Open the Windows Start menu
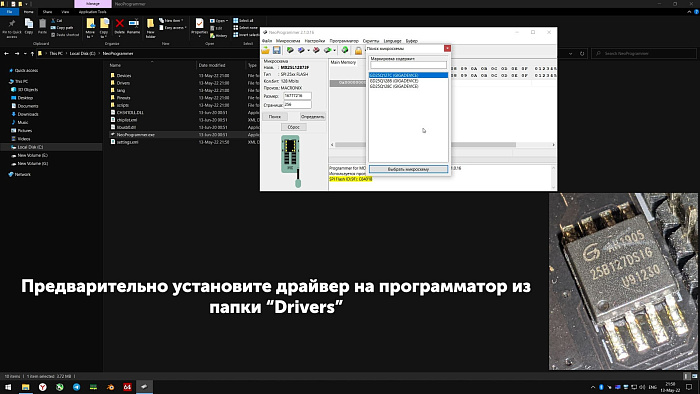Screen dimensions: 700x394 pos(8,387)
